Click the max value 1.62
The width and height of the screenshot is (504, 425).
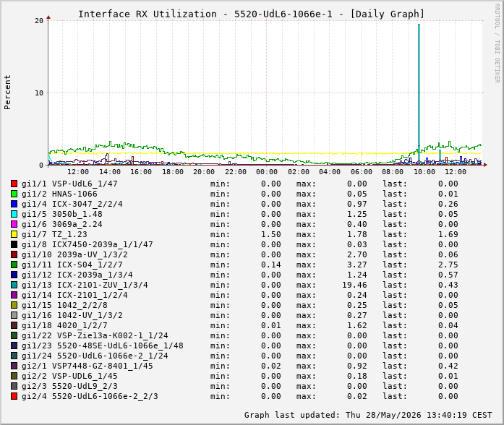click(x=356, y=325)
